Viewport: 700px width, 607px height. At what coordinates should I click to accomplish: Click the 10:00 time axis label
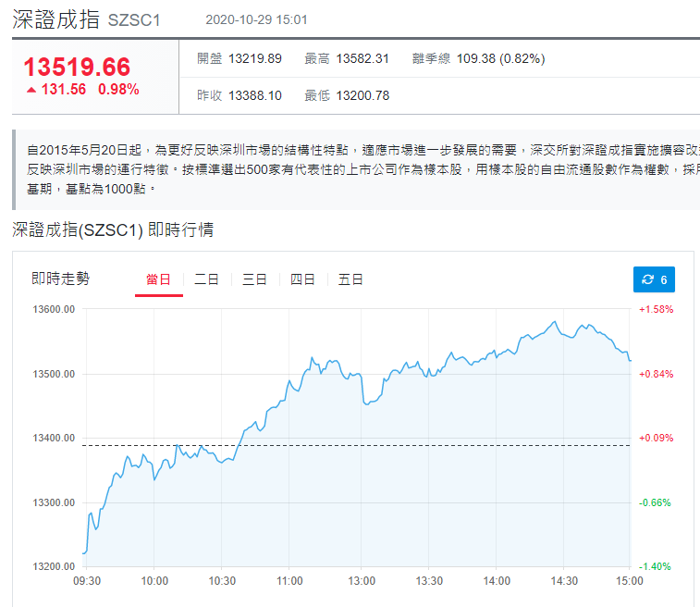coord(154,581)
